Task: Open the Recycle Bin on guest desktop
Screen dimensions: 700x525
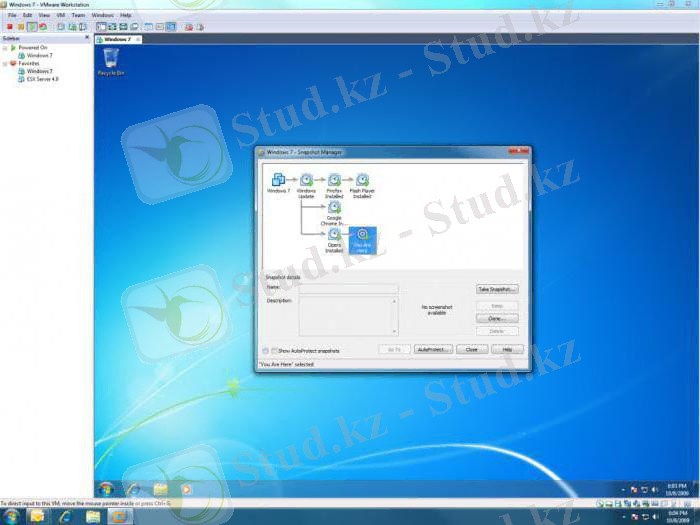Action: pos(110,59)
